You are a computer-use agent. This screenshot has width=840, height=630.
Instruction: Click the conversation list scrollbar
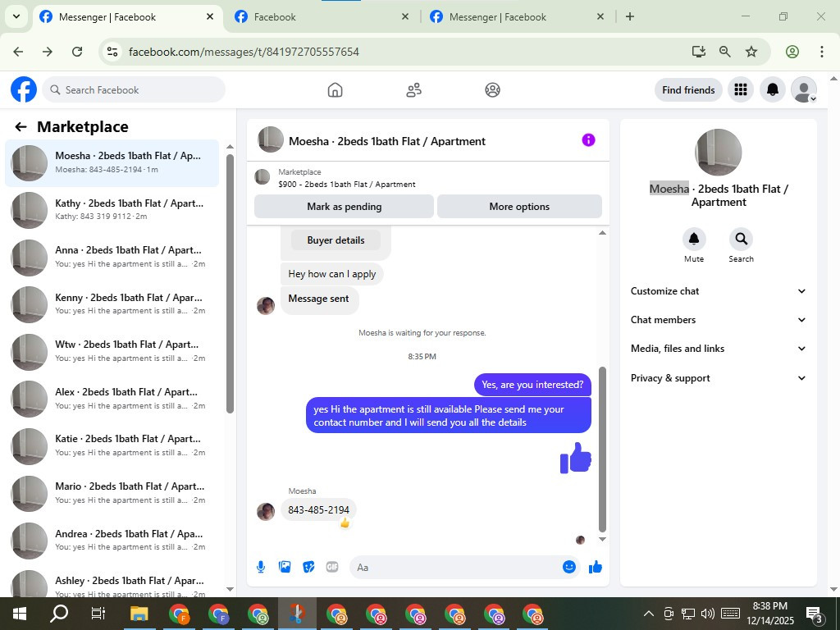coord(230,284)
